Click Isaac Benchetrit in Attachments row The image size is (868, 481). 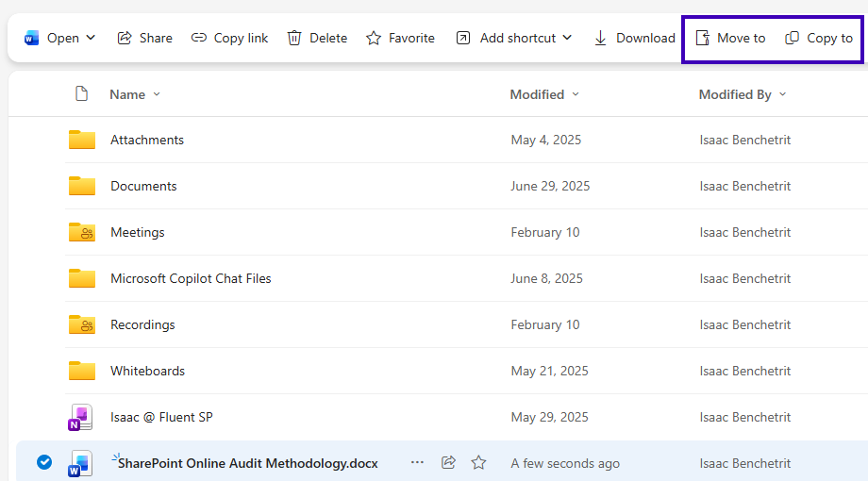pyautogui.click(x=745, y=140)
